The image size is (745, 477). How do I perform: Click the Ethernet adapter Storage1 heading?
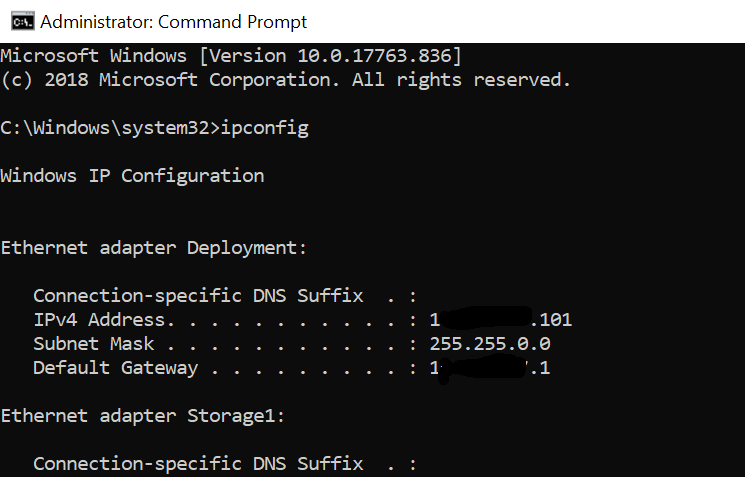coord(142,416)
